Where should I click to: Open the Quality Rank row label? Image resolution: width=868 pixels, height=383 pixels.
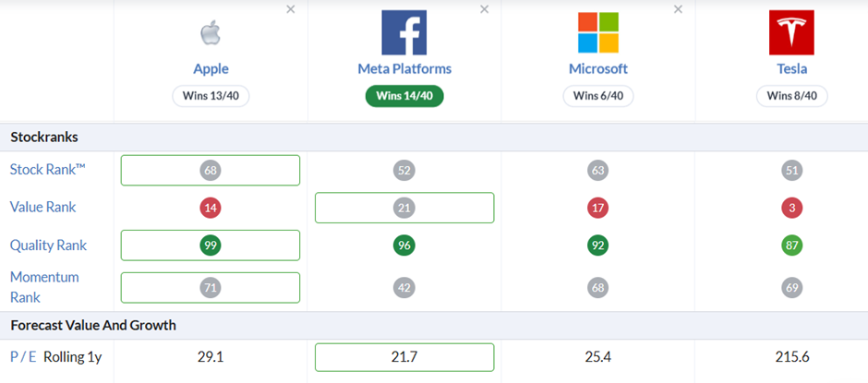coord(49,245)
